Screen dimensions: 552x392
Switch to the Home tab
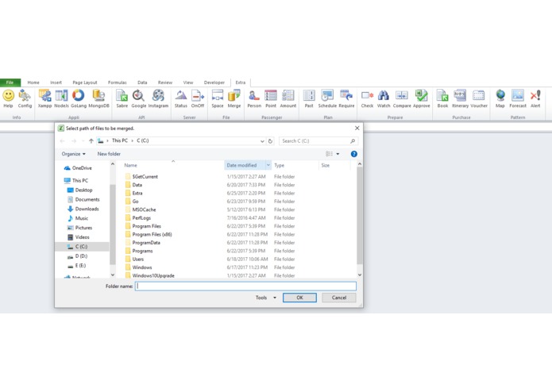(x=33, y=83)
